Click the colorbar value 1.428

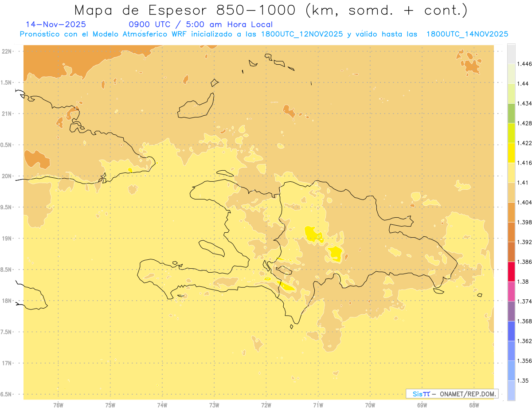pos(524,123)
